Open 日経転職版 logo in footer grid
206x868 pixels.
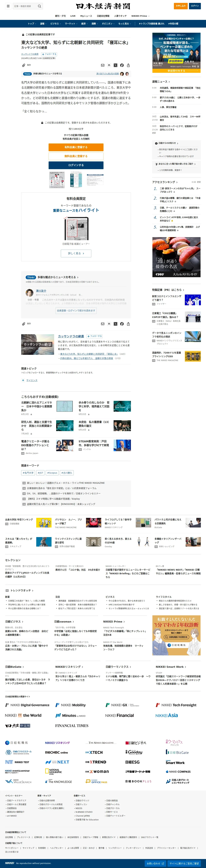pos(17,742)
